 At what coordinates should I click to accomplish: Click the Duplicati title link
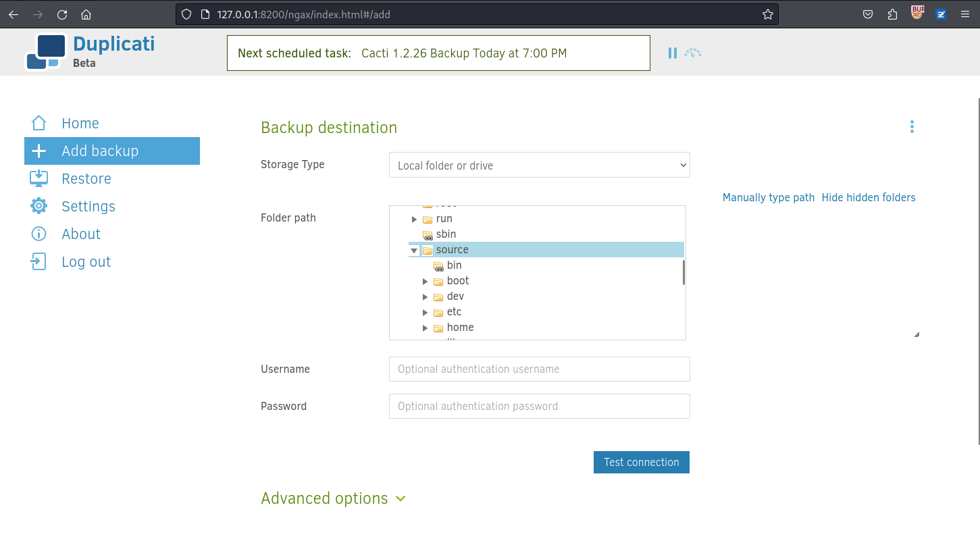(113, 44)
